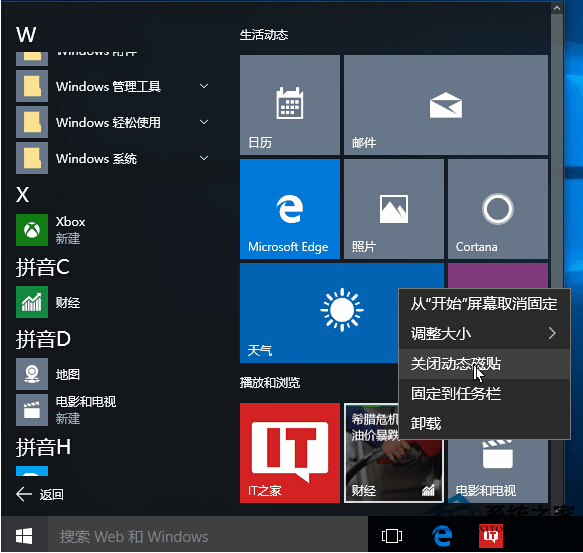Image resolution: width=583 pixels, height=553 pixels.
Task: Open the Windows 系统 folder
Action: (112, 158)
